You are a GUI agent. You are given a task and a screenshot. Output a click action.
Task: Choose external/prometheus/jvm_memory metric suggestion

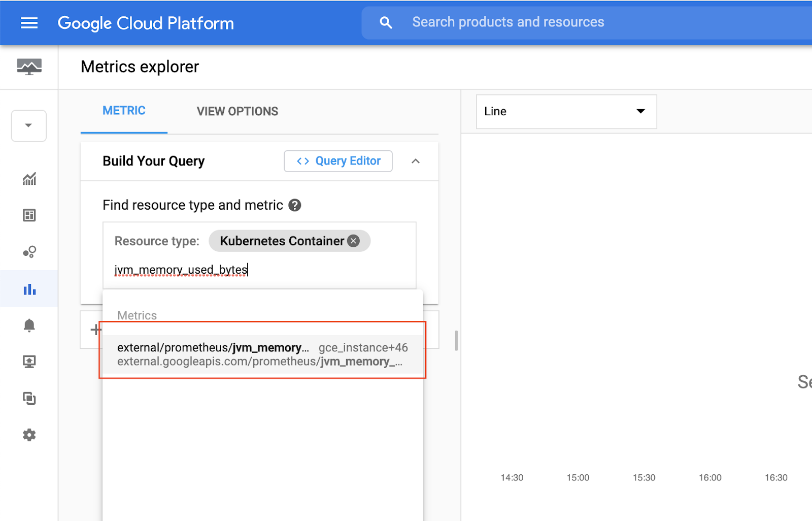262,354
